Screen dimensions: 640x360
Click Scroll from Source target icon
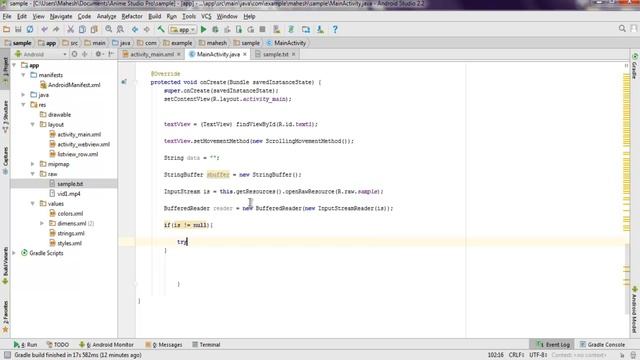coord(74,54)
